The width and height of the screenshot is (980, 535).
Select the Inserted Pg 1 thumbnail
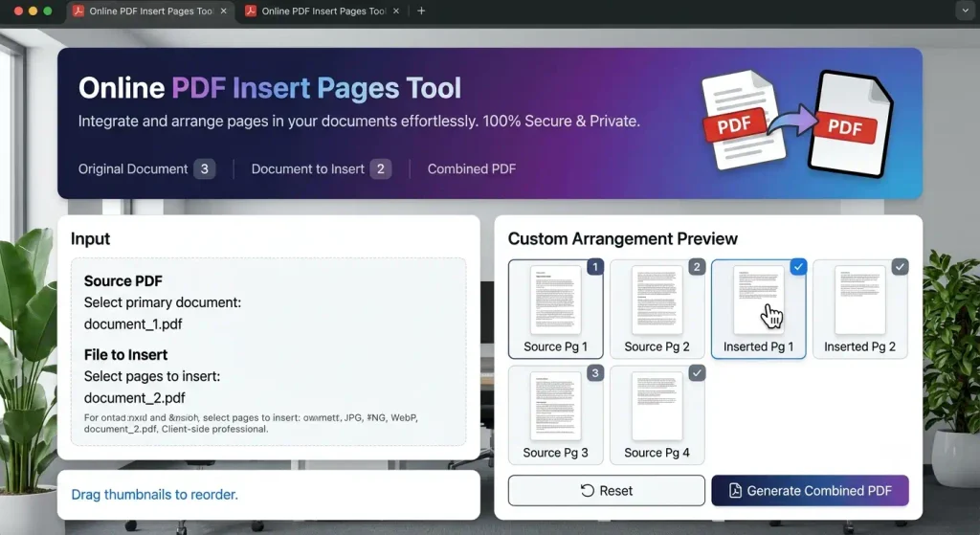coord(758,309)
